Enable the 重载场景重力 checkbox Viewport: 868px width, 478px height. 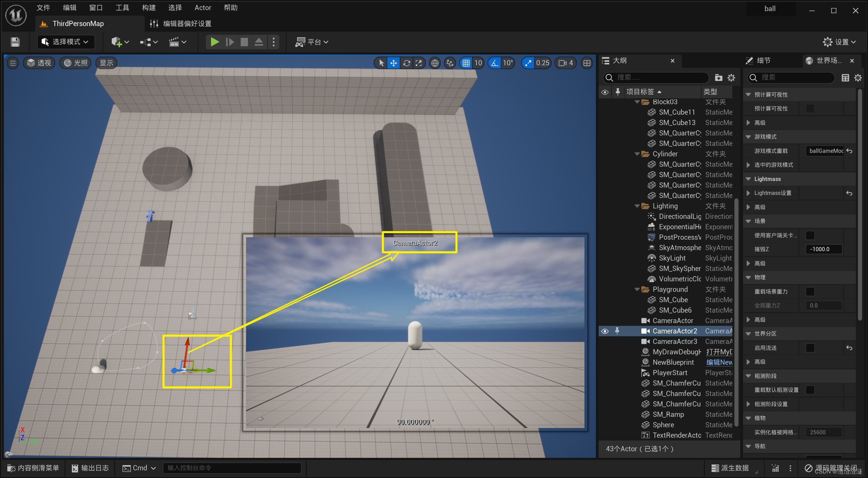(810, 291)
